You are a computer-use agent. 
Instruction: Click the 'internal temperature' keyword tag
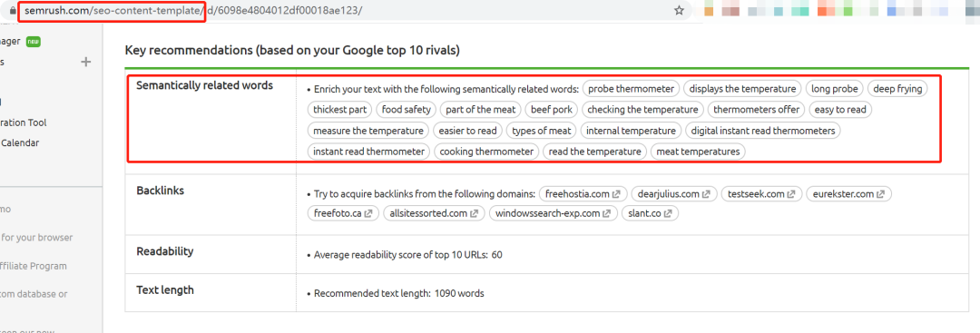pos(631,131)
